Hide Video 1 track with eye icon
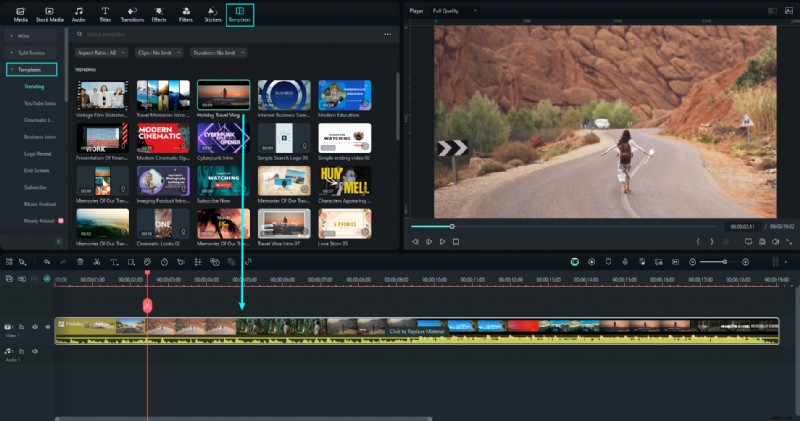The image size is (800, 421). click(47, 327)
